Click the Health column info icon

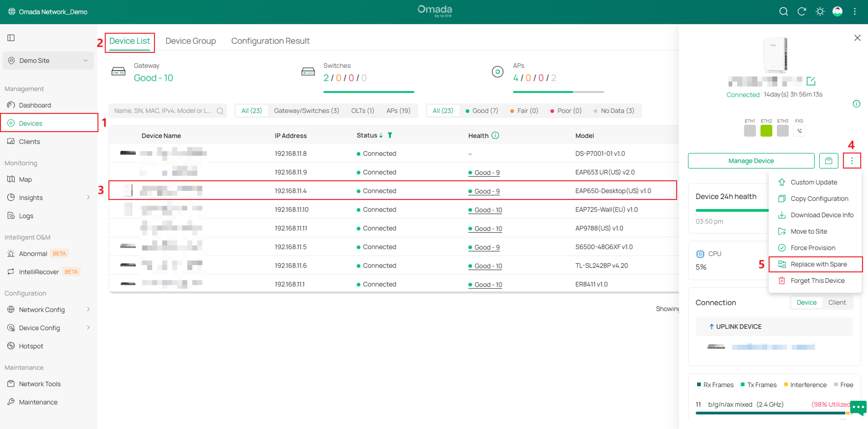495,135
